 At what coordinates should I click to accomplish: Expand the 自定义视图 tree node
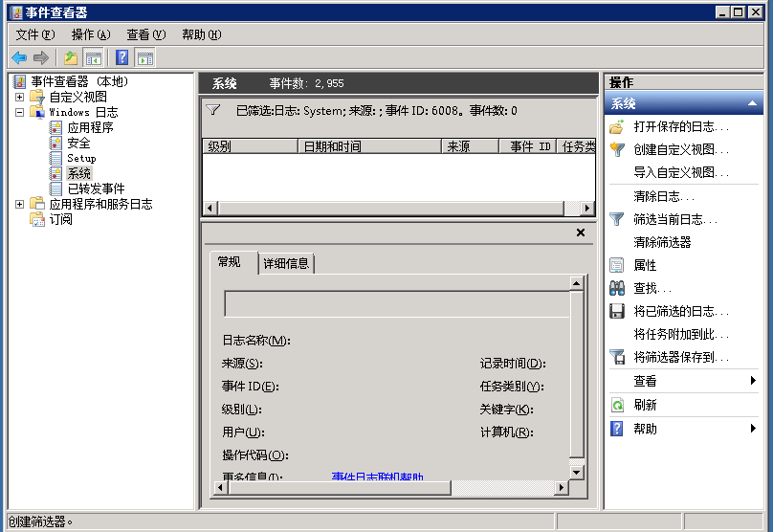(x=19, y=97)
